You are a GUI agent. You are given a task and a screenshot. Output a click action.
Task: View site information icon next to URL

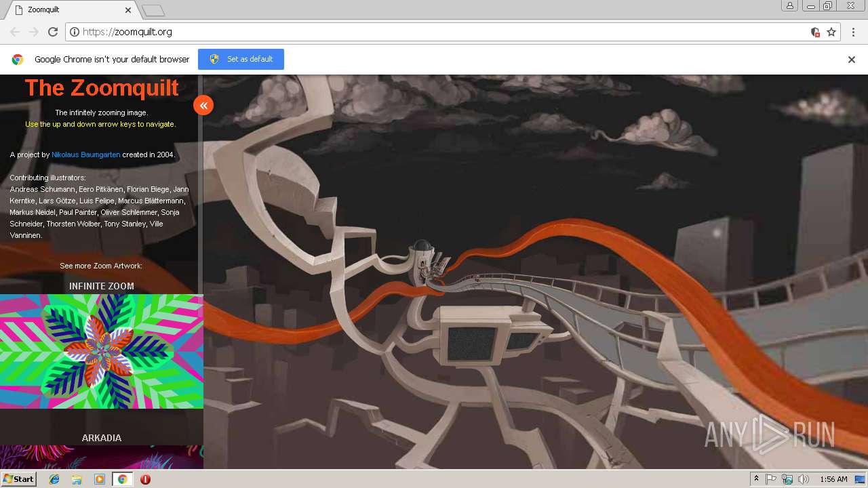click(x=75, y=32)
